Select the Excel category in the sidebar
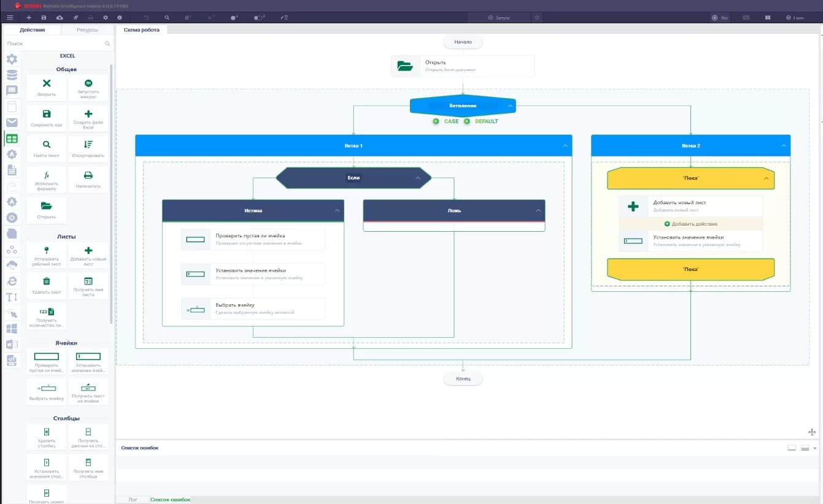 [12, 139]
